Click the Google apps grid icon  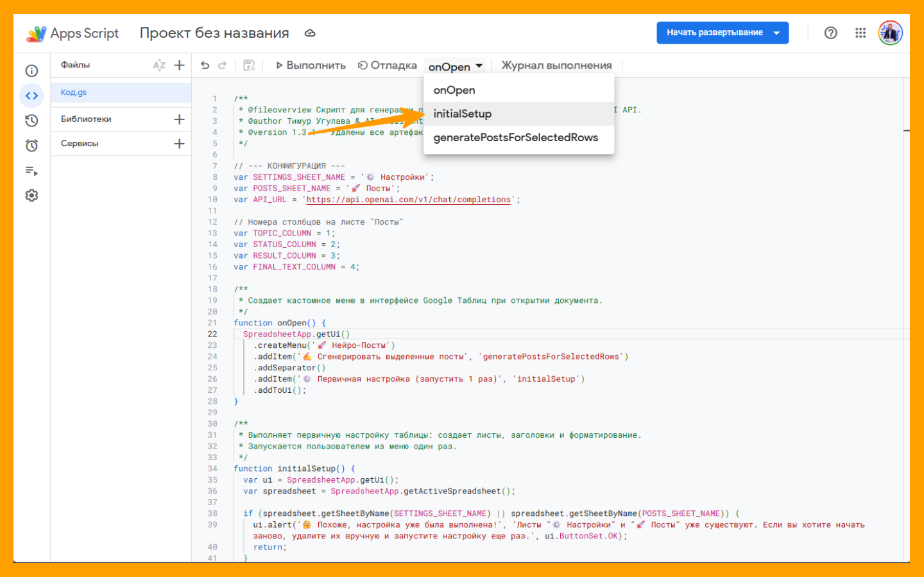(x=860, y=33)
